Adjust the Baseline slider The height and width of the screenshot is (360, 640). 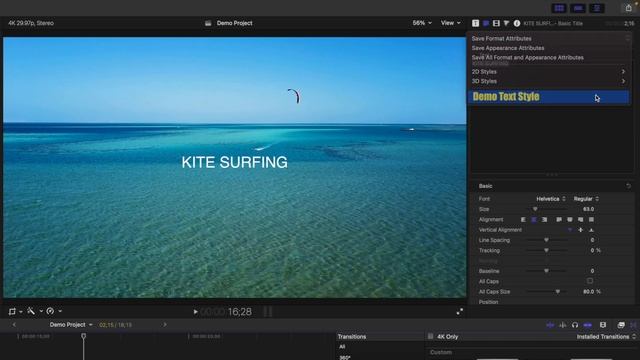pos(547,271)
